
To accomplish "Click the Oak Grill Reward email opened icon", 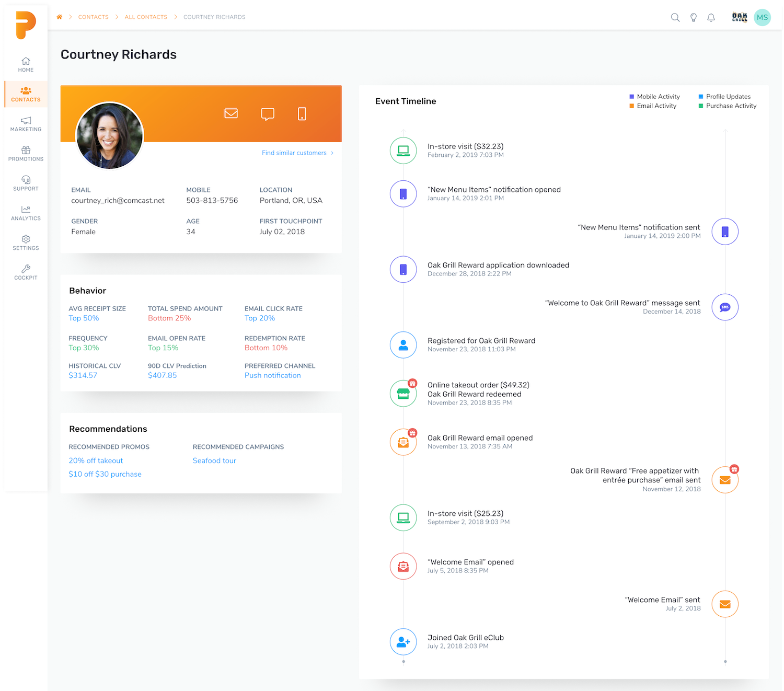I will pos(403,442).
